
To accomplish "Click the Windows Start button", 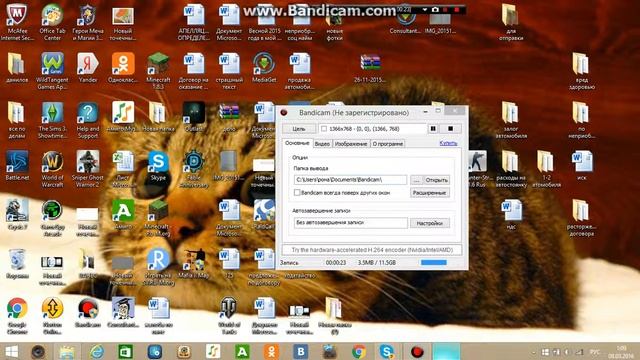I will (11, 351).
